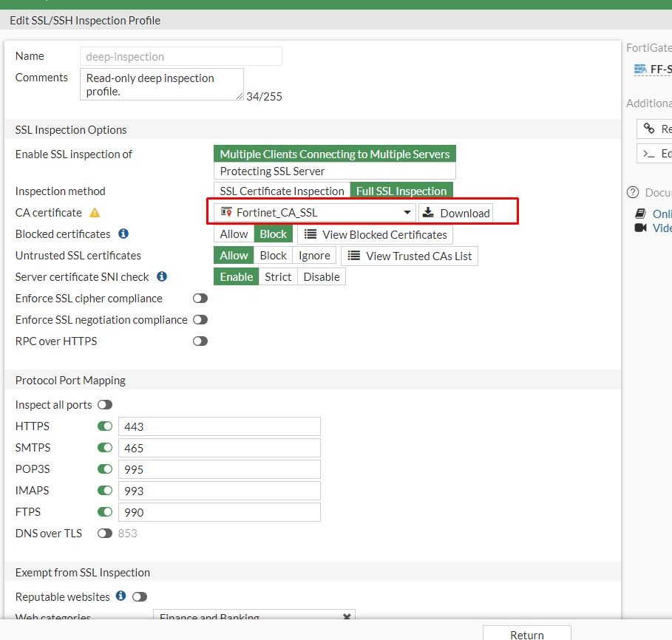This screenshot has width=672, height=640.
Task: Click the Reputable websites info icon
Action: (x=121, y=596)
